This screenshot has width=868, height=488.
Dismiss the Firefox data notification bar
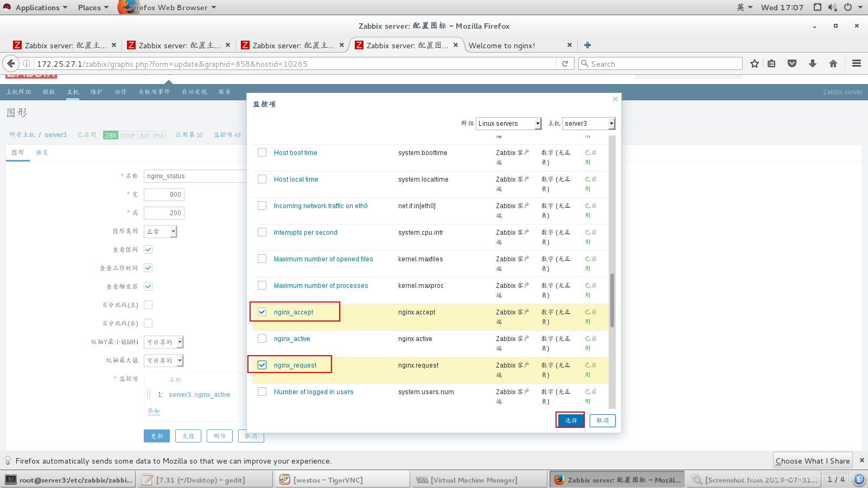(861, 460)
